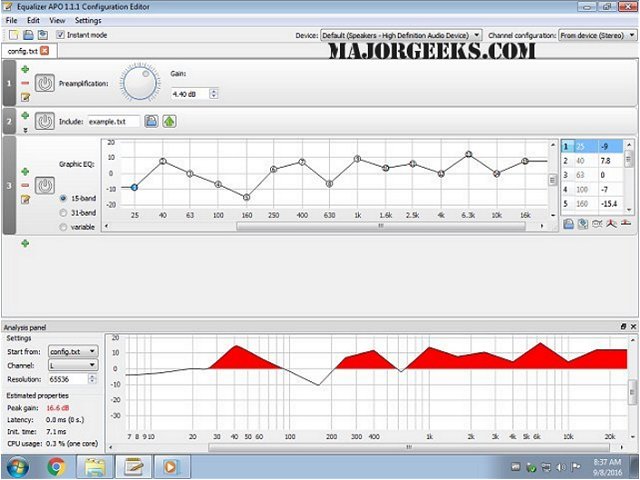This screenshot has height=480, width=640.
Task: Toggle power button for the Include filter
Action: tap(44, 121)
